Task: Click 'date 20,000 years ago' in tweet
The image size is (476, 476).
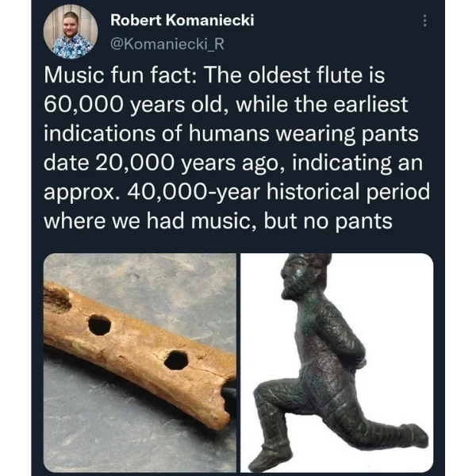Action: 164,163
